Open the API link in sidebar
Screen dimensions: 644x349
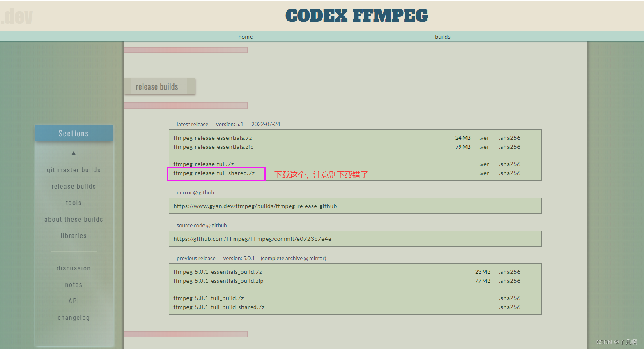[x=74, y=301]
